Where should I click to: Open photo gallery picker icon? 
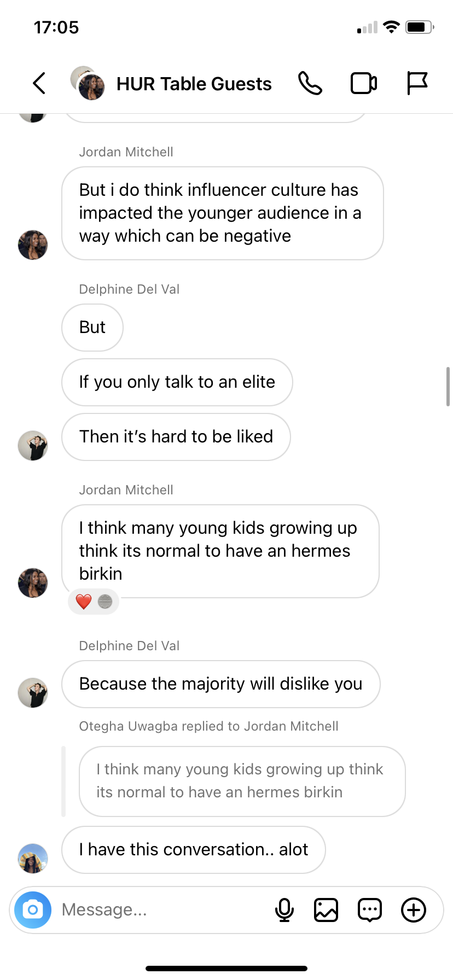pyautogui.click(x=326, y=910)
